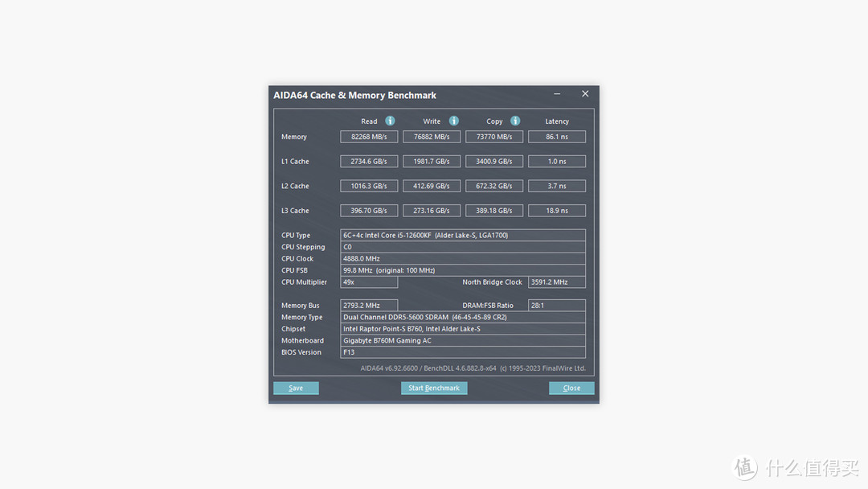This screenshot has width=868, height=489.
Task: Click the L2 Cache row label
Action: (x=295, y=186)
